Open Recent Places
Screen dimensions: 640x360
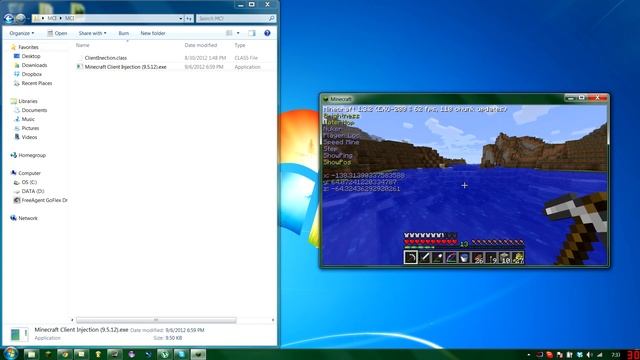(37, 83)
